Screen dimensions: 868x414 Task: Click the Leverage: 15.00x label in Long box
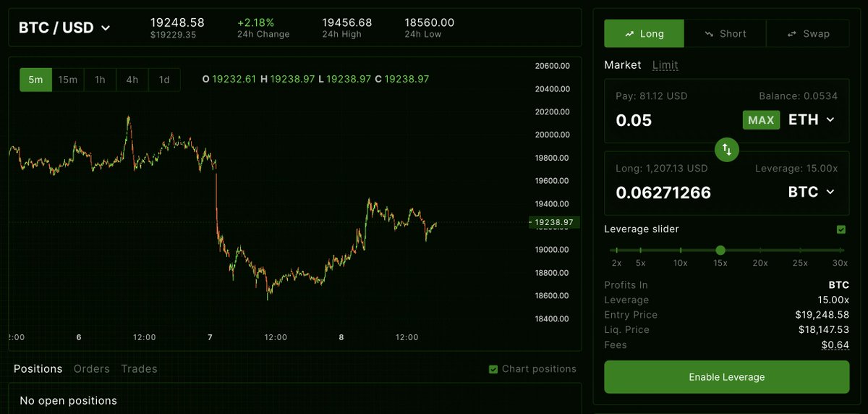point(796,169)
